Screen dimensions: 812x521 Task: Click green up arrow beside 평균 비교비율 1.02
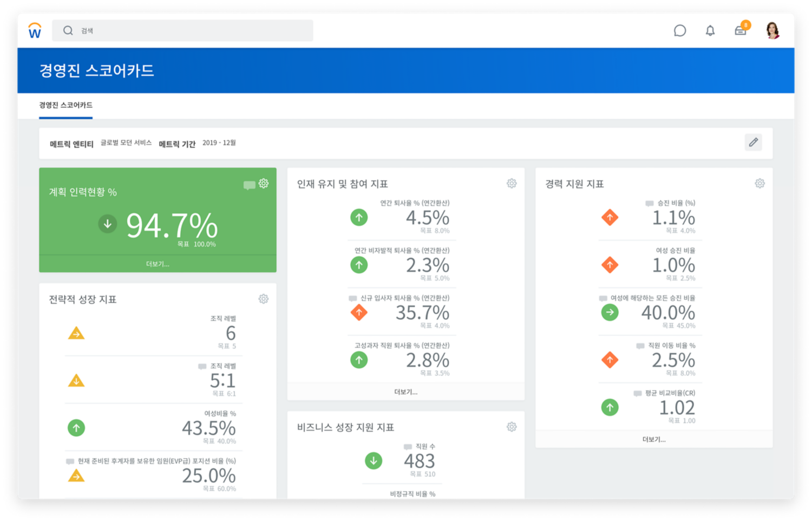[610, 407]
